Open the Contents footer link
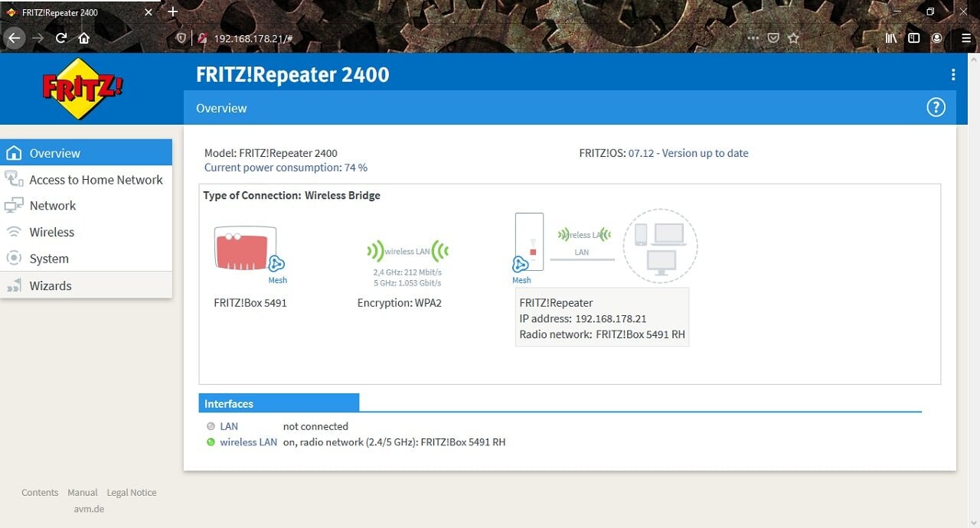The height and width of the screenshot is (528, 980). click(40, 493)
